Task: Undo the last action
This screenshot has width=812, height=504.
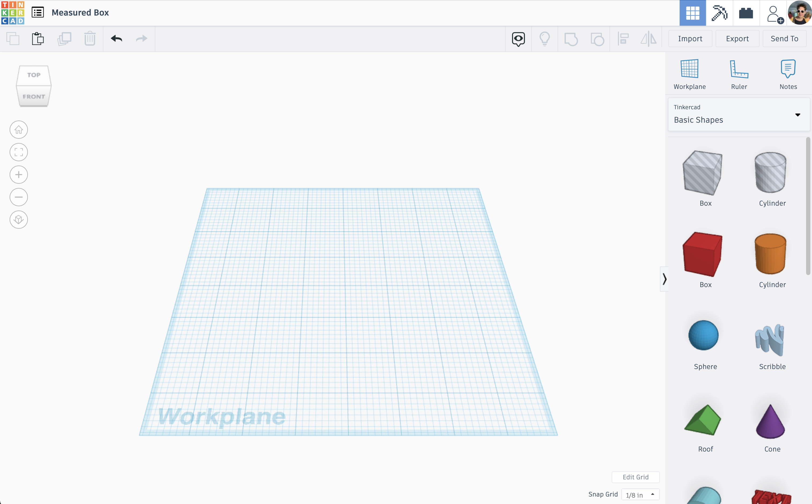Action: (116, 38)
